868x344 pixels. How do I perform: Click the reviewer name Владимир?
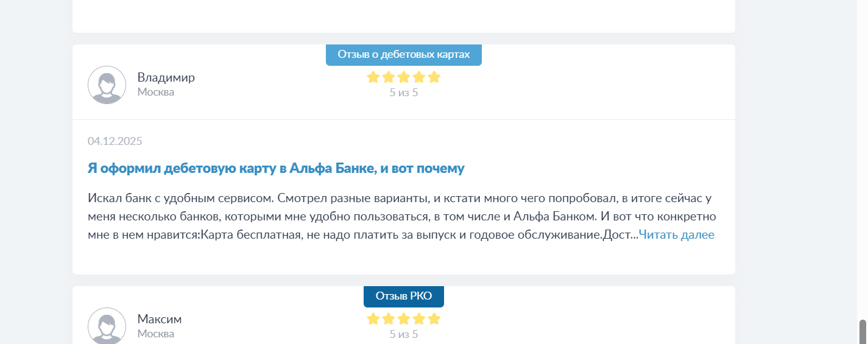166,77
